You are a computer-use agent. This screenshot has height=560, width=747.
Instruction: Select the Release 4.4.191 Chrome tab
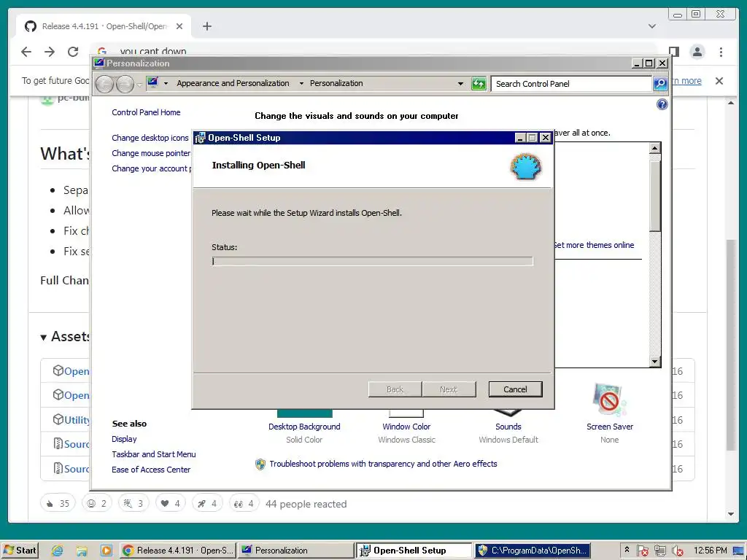[x=104, y=26]
